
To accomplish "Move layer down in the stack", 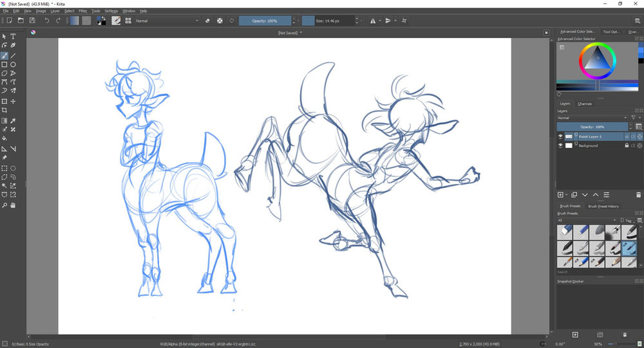I will (x=585, y=195).
